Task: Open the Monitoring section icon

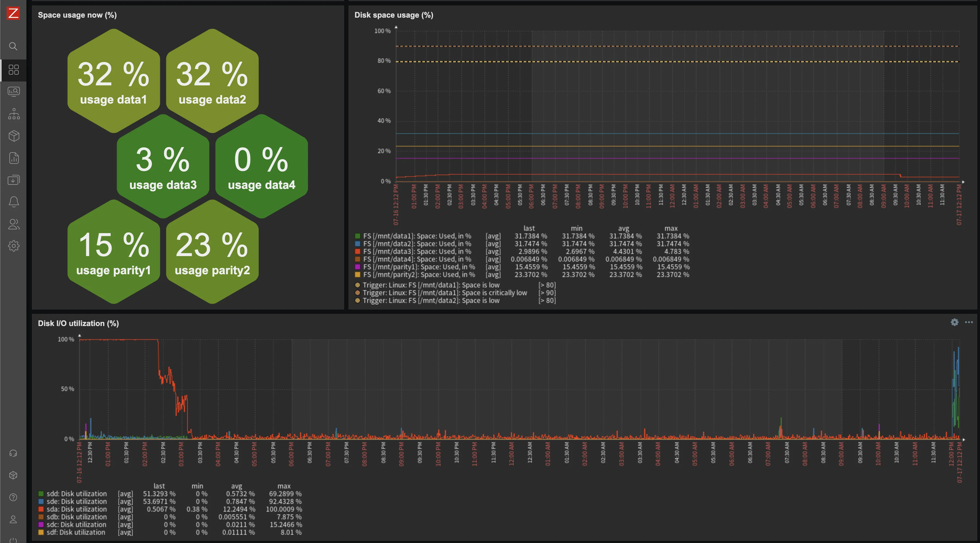Action: tap(14, 92)
